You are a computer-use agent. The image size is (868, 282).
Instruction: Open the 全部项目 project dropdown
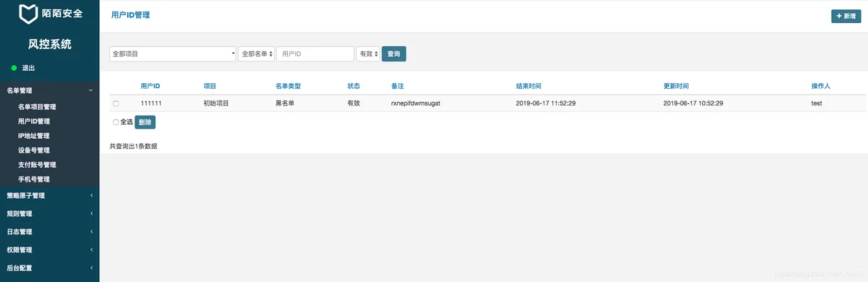click(x=173, y=54)
